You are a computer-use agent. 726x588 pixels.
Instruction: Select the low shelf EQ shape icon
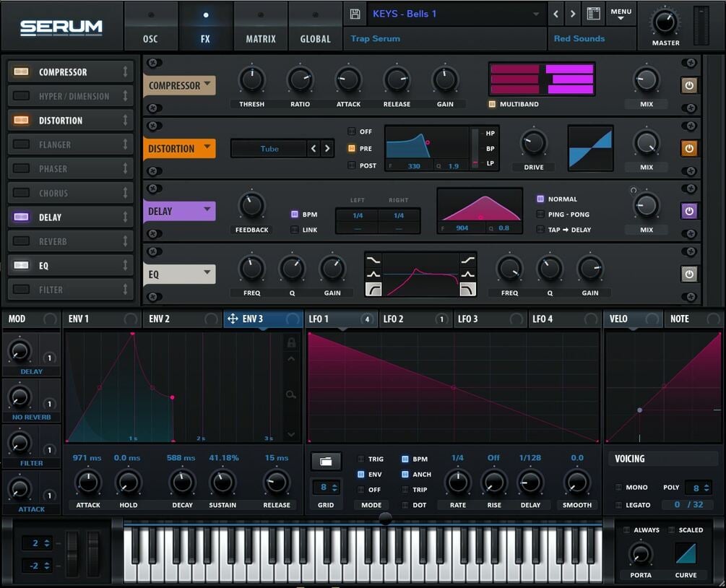(373, 261)
